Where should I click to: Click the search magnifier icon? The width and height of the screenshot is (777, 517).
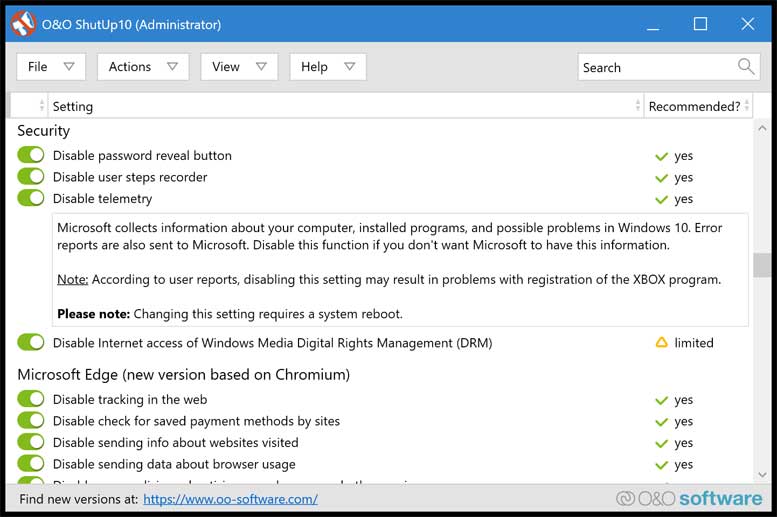point(746,66)
